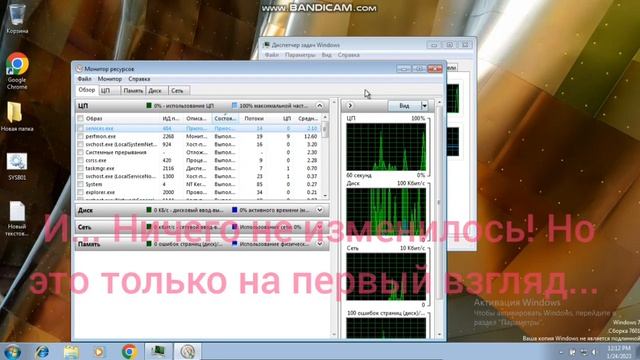Check the csrss.exe process checkbox
640x360 pixels.
80,160
